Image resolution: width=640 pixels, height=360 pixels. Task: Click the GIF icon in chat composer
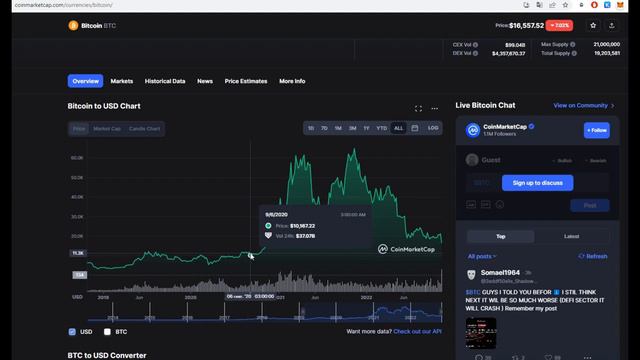485,204
